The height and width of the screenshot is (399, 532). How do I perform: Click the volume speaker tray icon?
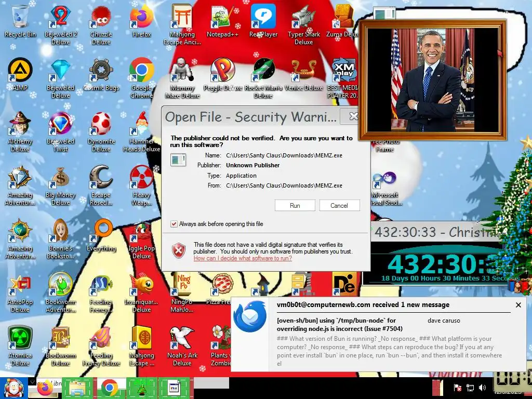point(482,388)
